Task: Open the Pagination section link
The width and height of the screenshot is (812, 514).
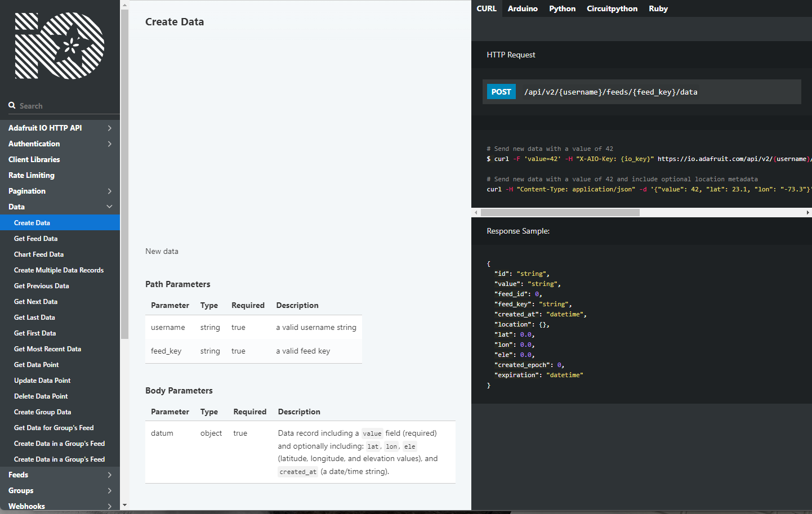Action: point(27,191)
